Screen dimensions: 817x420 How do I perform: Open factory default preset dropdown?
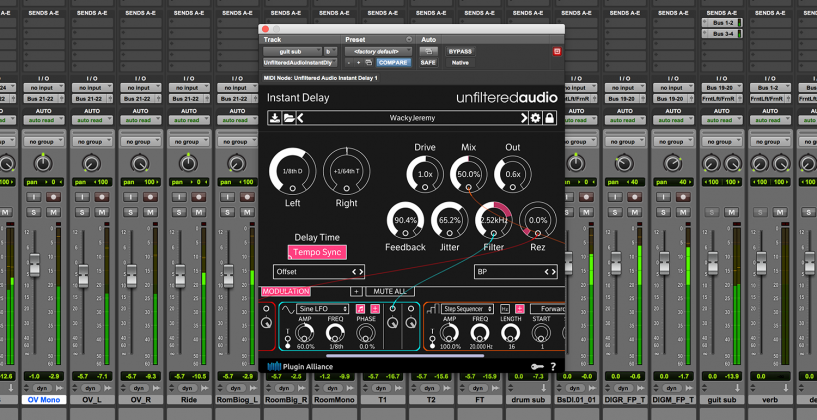(x=378, y=52)
